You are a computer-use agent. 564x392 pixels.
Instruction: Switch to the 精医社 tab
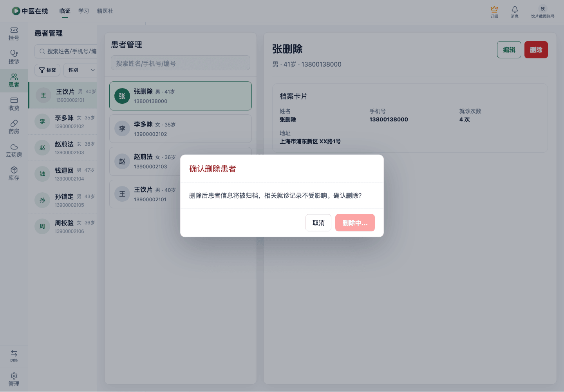105,11
